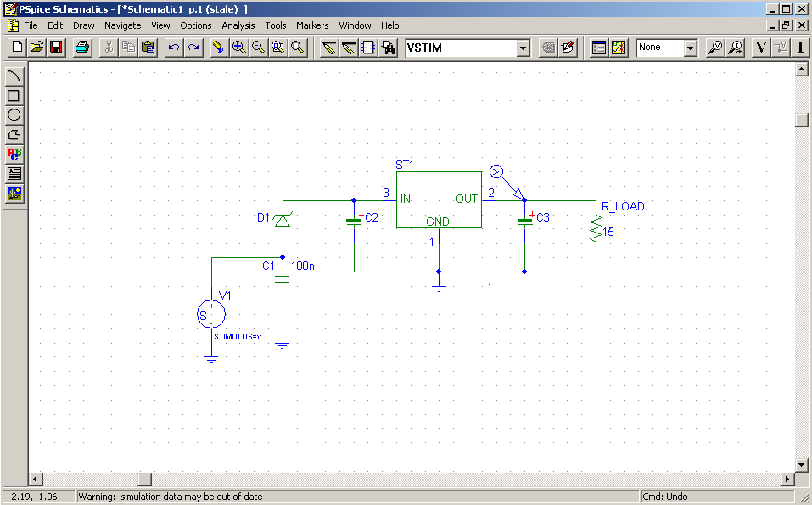Select the Draw Circle tool

pyautogui.click(x=14, y=115)
